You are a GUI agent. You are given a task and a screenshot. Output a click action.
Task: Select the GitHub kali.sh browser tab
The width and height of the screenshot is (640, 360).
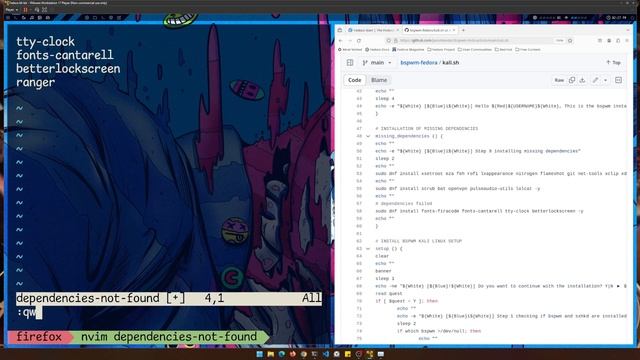(x=429, y=30)
